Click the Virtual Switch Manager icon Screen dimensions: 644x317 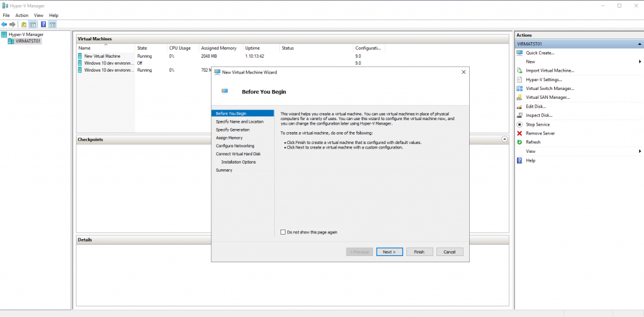pos(519,88)
